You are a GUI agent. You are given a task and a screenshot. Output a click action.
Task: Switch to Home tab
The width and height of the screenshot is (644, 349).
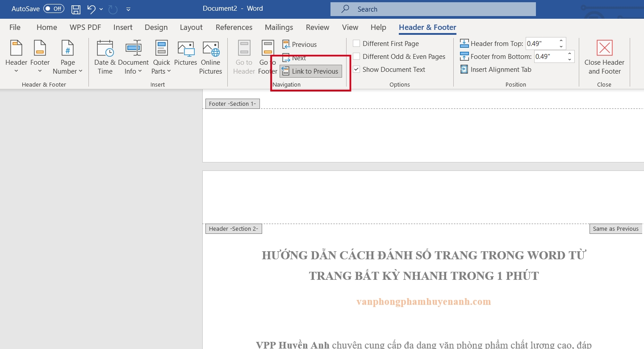47,27
